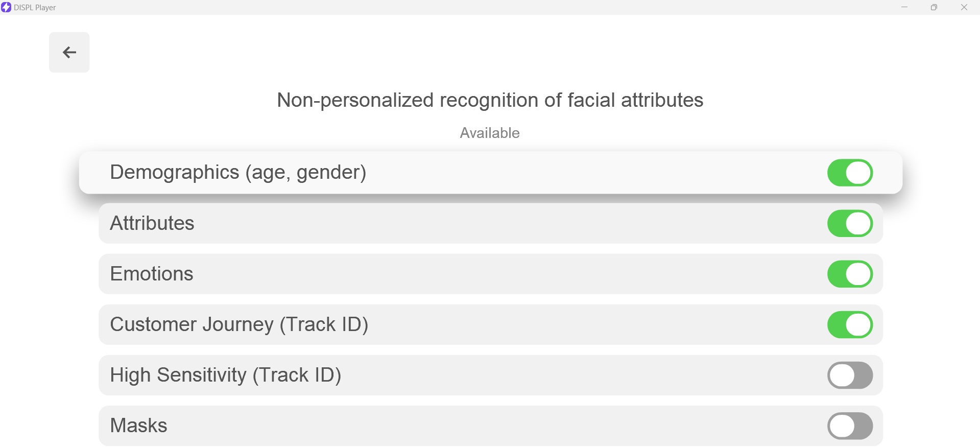Click the DISPL Player title text
The width and height of the screenshot is (980, 447).
click(35, 8)
